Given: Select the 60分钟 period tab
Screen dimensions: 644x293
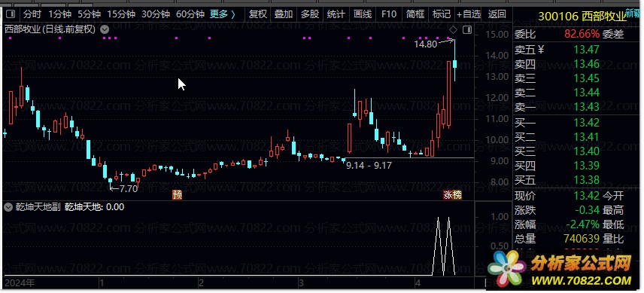Looking at the screenshot, I should [x=190, y=14].
